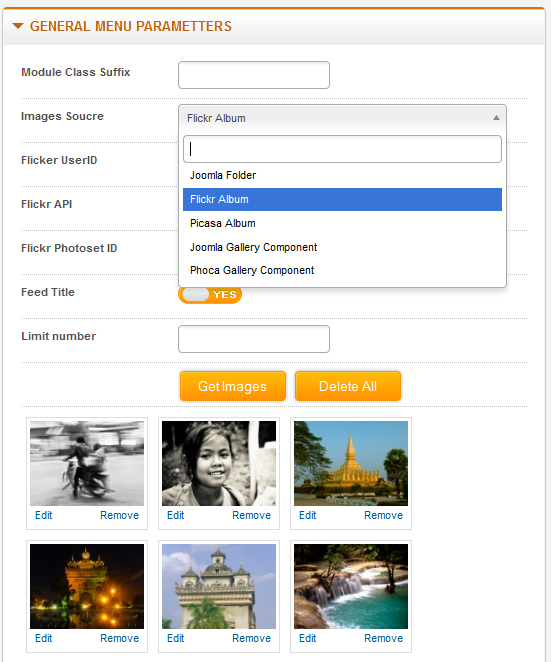The height and width of the screenshot is (662, 551).
Task: Remove the night monument image
Action: (119, 638)
